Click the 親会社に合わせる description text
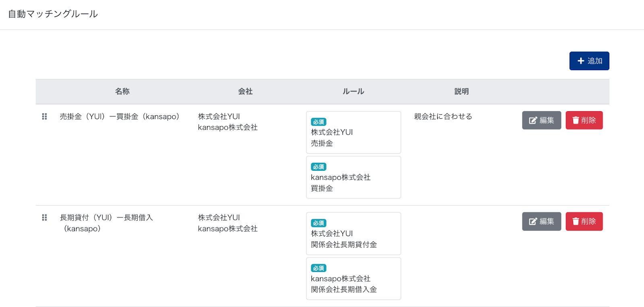This screenshot has width=644, height=307. pos(443,116)
